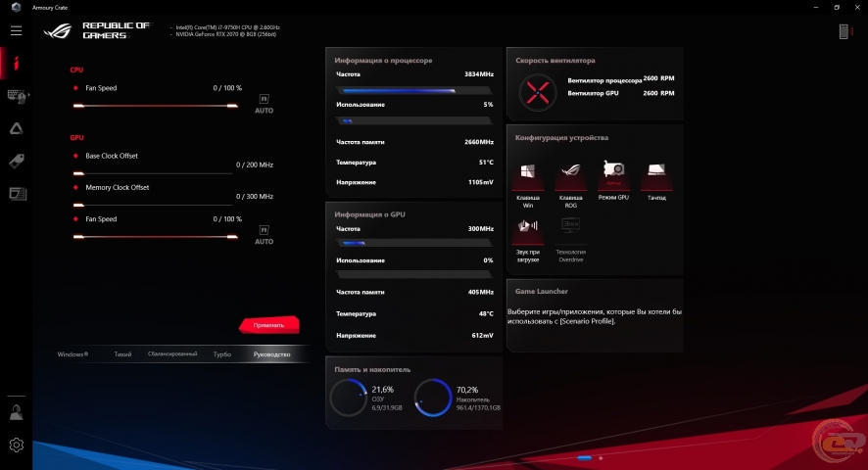Screen dimensions: 868x470
Task: Adjust the CPU Fan Speed slider
Action: (156, 106)
